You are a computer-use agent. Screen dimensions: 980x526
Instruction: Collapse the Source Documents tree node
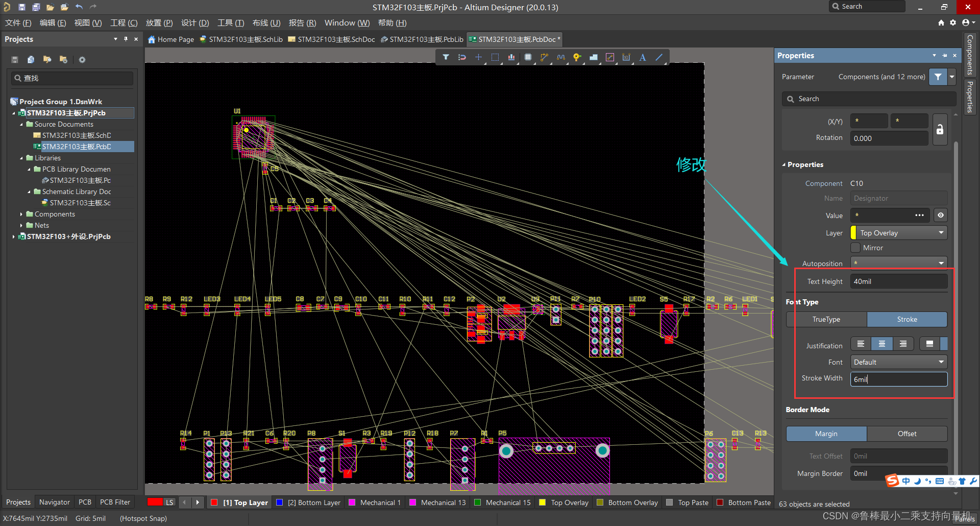pyautogui.click(x=21, y=125)
